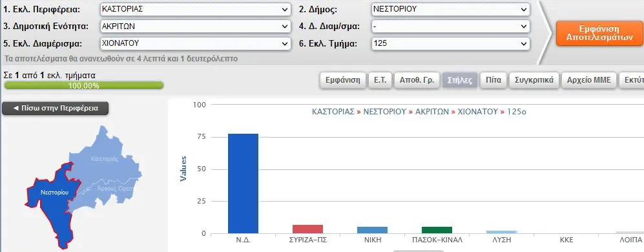Expand the Εκλ. Διαμέρισμα dropdown ΧΙΟΝΑΤΟΥ
The image size is (644, 252).
coord(195,43)
